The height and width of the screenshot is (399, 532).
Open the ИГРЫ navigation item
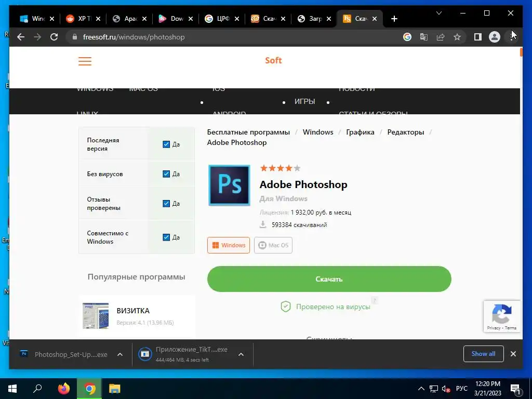click(x=304, y=101)
